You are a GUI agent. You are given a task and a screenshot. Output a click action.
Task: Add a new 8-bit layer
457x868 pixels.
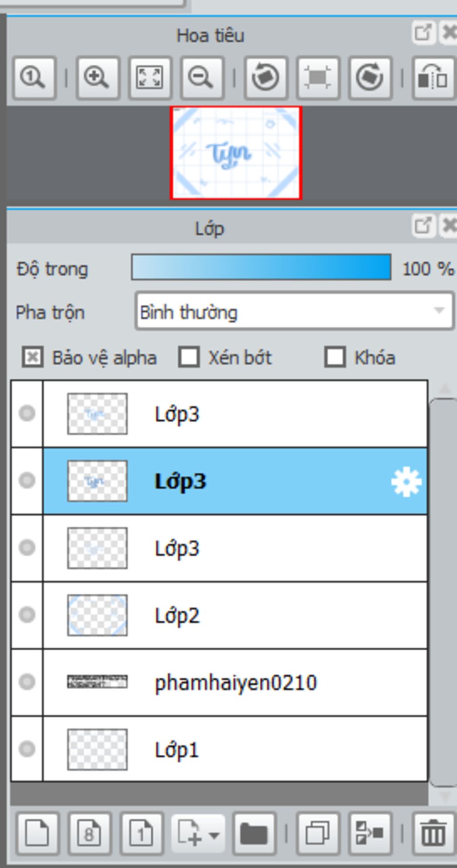pyautogui.click(x=90, y=833)
